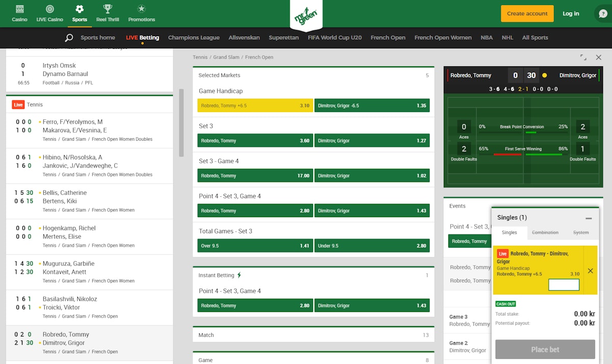This screenshot has height=364, width=612.
Task: Click Tennis in the breadcrumb
Action: [200, 58]
